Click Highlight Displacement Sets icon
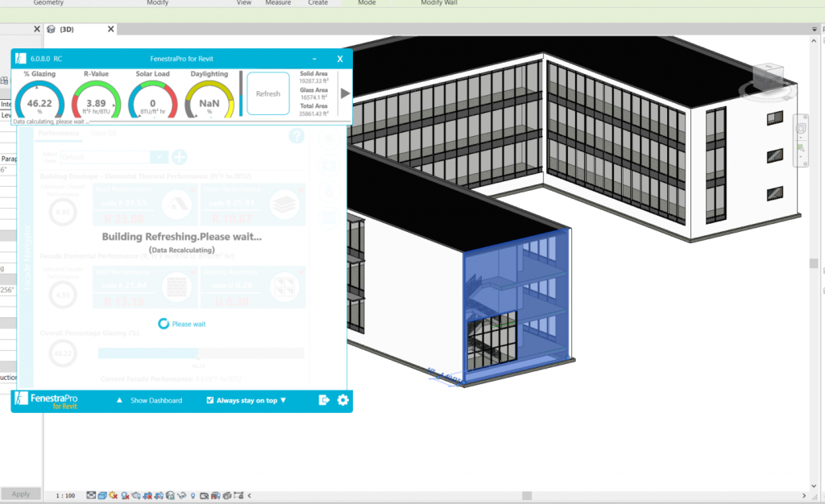Screen dimensions: 825x504 [227, 495]
